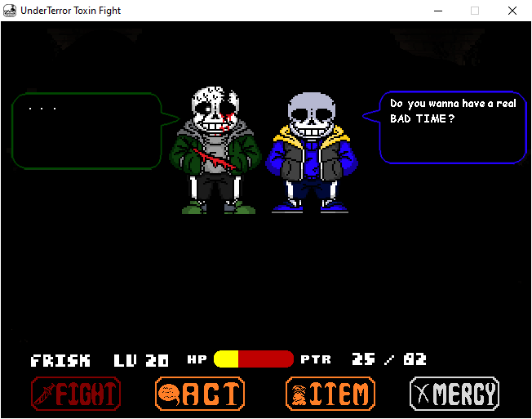Click the yellow and red HP bar
Image resolution: width=532 pixels, height=419 pixels.
pos(254,359)
